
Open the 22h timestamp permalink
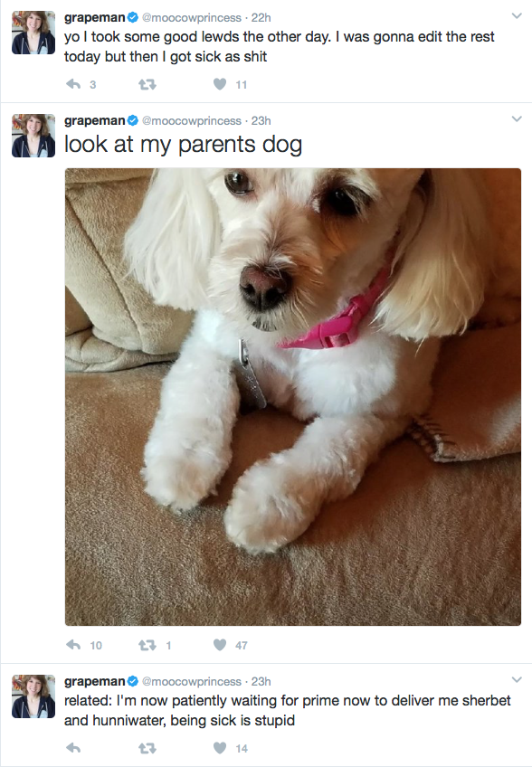pyautogui.click(x=261, y=17)
